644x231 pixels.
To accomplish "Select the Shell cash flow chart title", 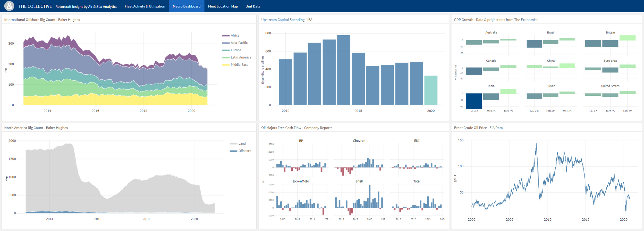I will [x=359, y=181].
